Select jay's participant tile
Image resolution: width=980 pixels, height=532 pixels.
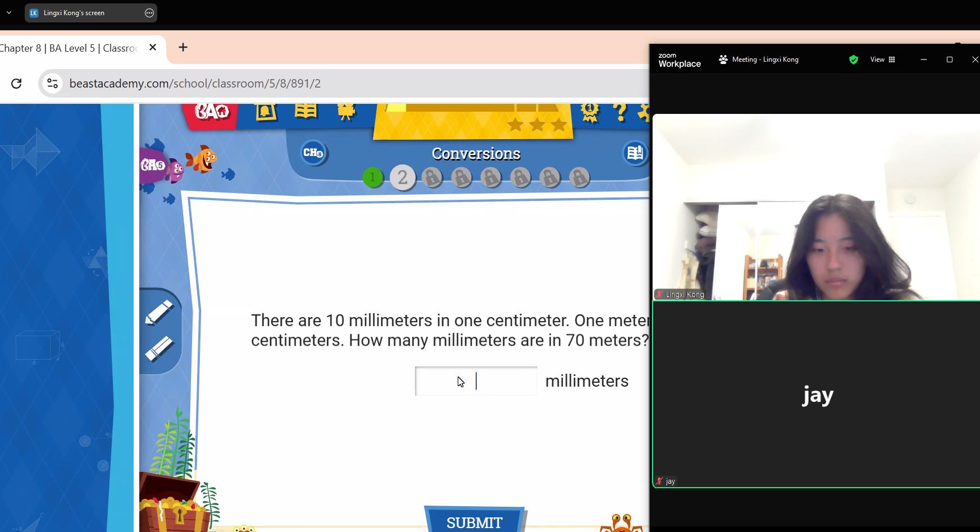coord(816,395)
